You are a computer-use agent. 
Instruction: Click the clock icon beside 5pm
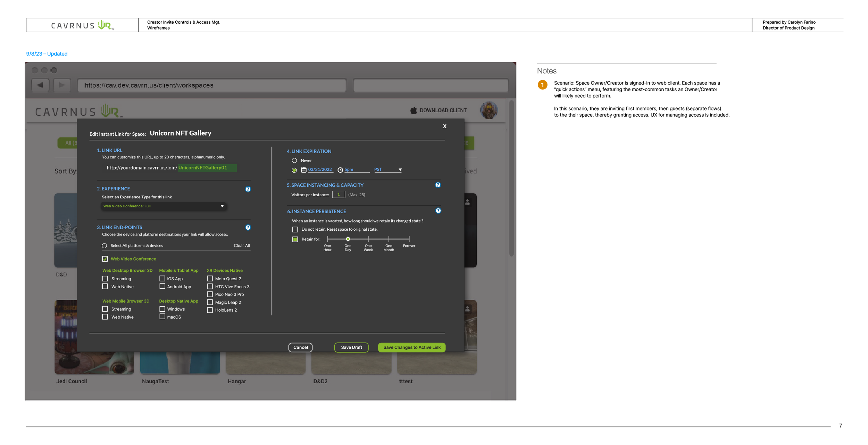pyautogui.click(x=340, y=170)
